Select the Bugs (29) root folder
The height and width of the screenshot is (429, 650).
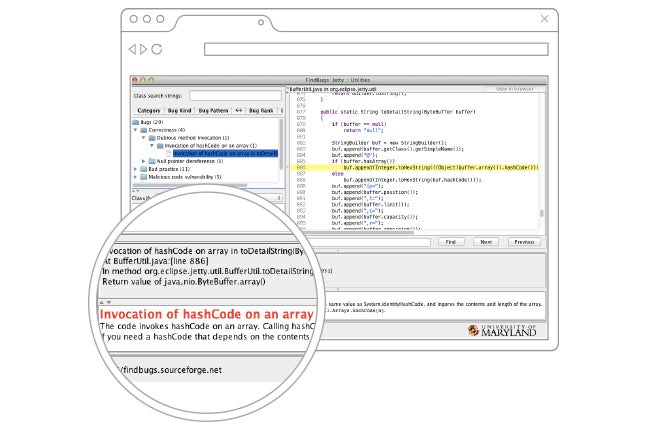tap(148, 122)
